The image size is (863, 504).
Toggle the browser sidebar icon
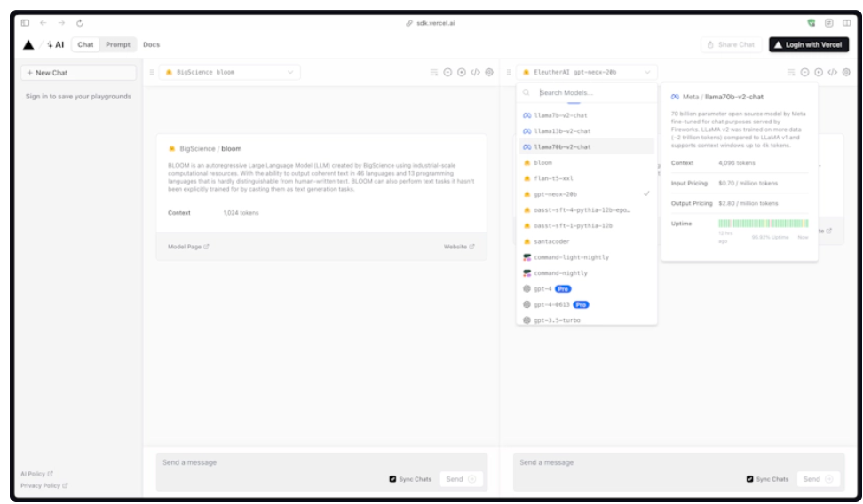(26, 22)
